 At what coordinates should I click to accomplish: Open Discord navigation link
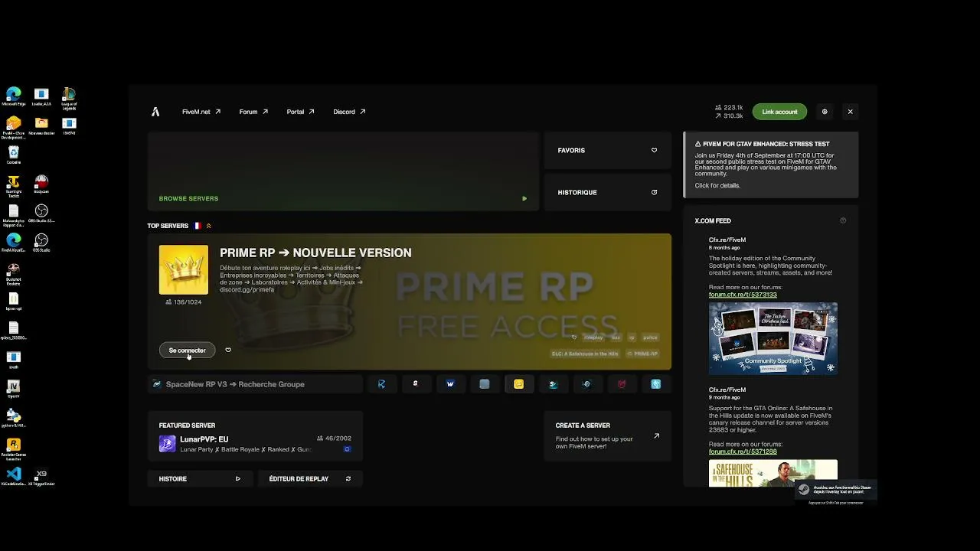coord(349,112)
